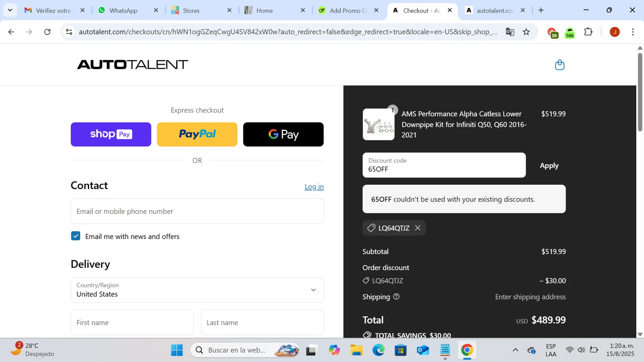
Task: Reload the checkout page
Action: point(47,32)
